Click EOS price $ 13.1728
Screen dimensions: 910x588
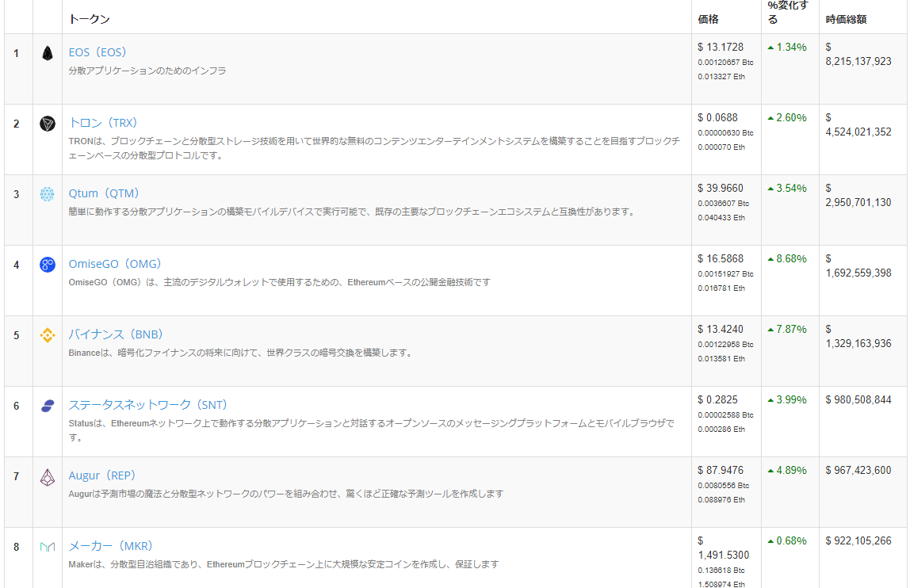click(x=721, y=47)
